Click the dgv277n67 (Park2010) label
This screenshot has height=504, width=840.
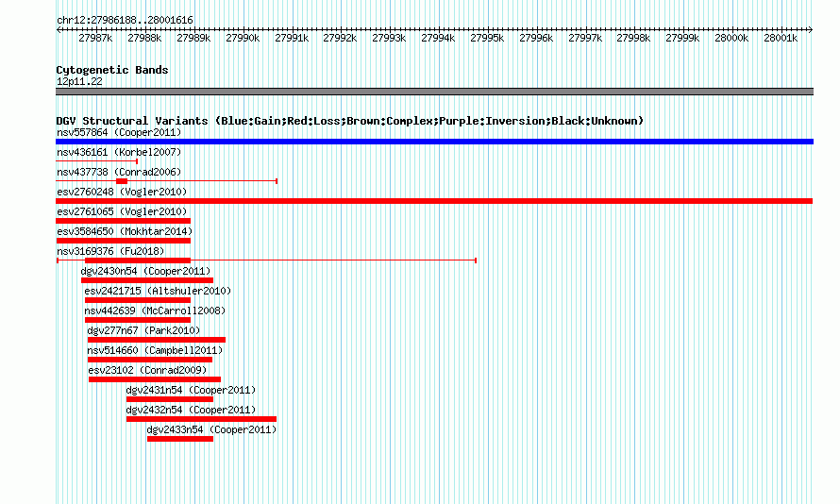[143, 330]
